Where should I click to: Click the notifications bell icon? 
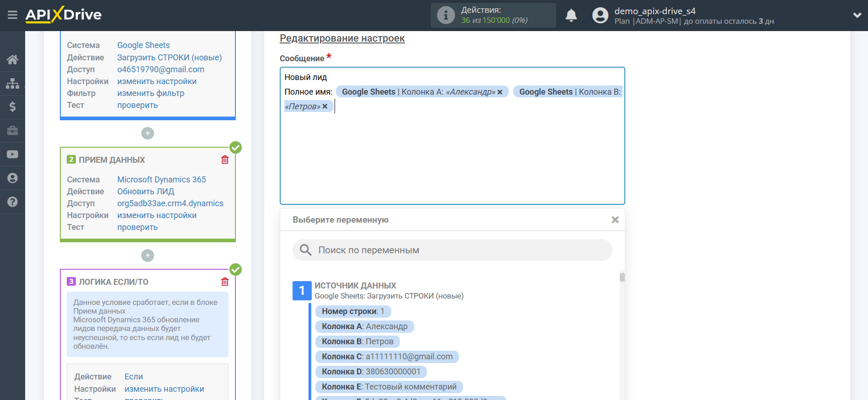point(571,16)
